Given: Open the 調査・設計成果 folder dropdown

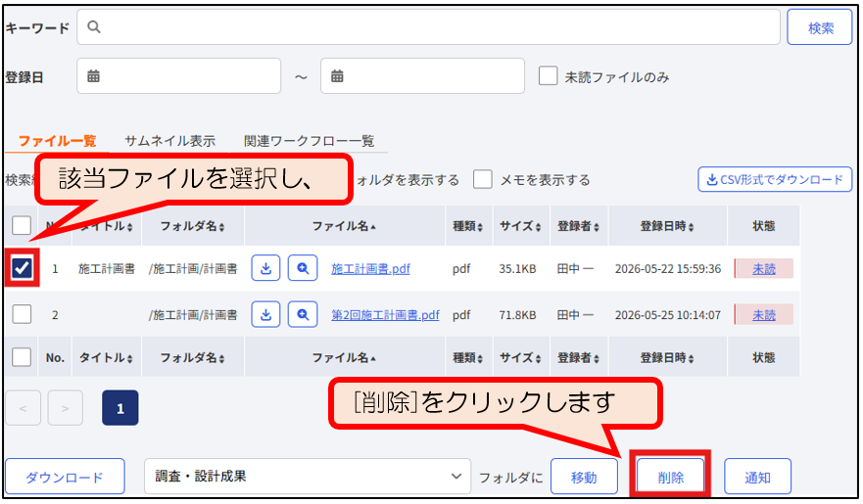Looking at the screenshot, I should [308, 476].
